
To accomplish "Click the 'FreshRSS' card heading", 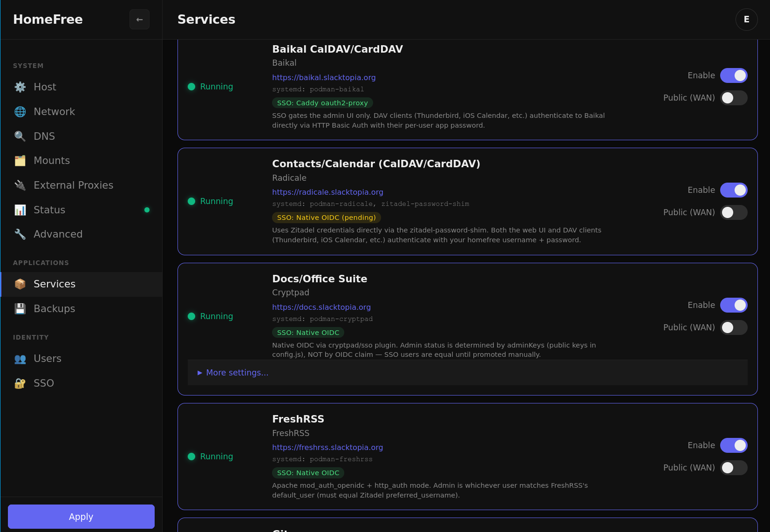I will coord(298,419).
